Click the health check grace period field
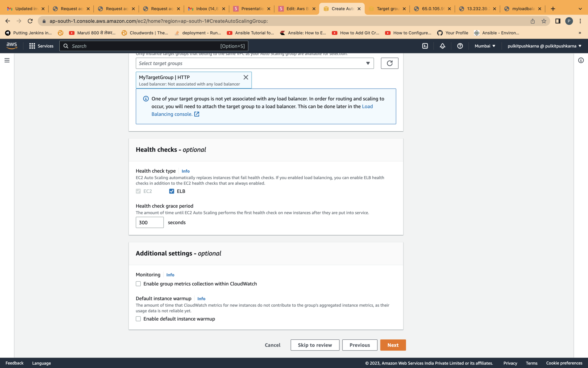This screenshot has width=588, height=368. pyautogui.click(x=149, y=222)
